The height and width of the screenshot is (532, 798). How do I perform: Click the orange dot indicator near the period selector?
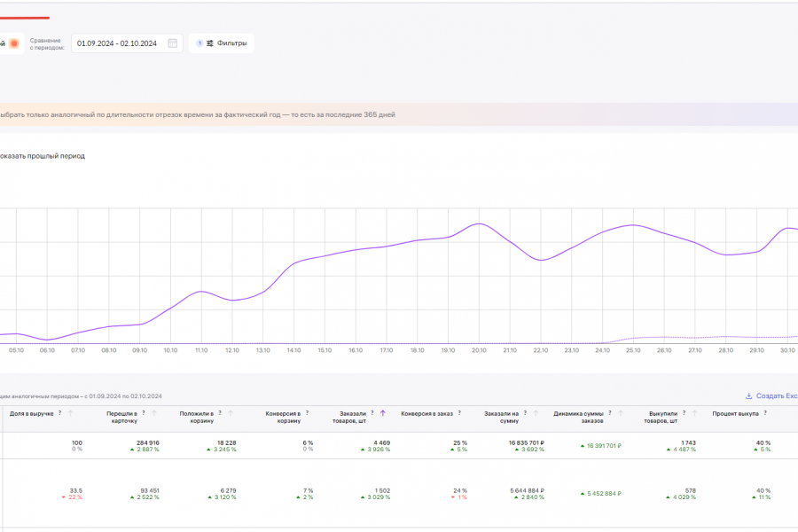point(14,43)
